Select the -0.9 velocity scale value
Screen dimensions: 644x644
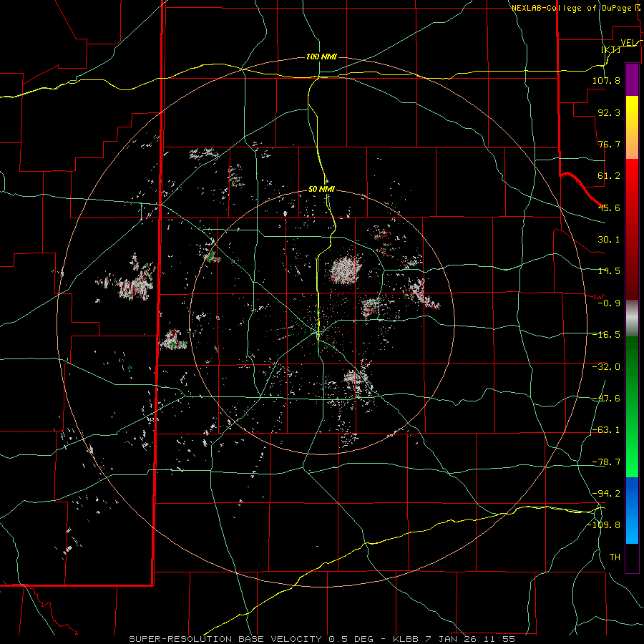[609, 303]
